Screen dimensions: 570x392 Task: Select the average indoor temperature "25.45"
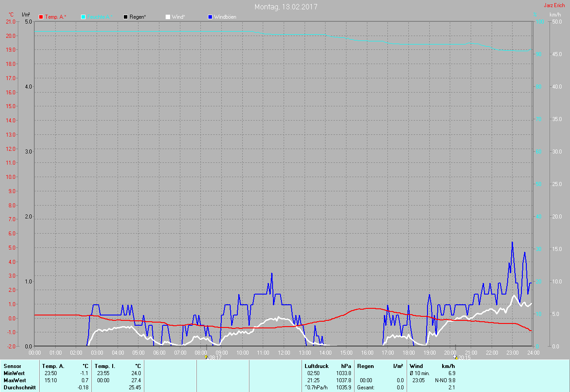[135, 388]
